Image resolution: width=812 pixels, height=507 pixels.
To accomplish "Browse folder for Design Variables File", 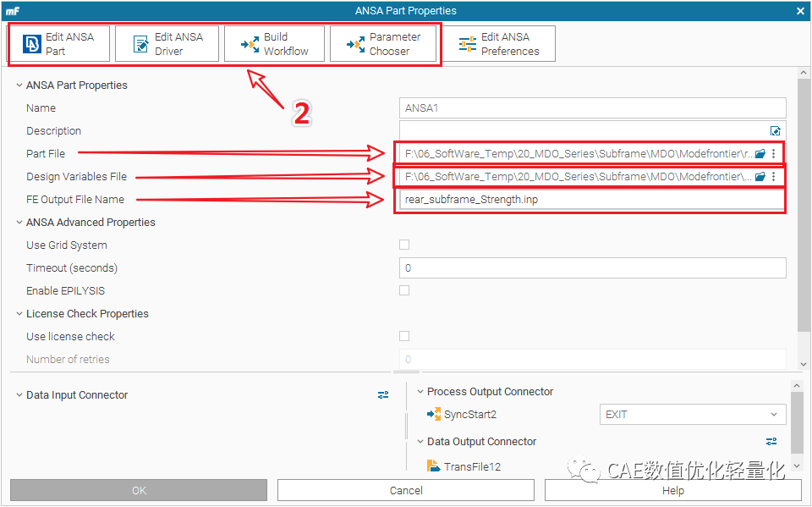I will 760,176.
